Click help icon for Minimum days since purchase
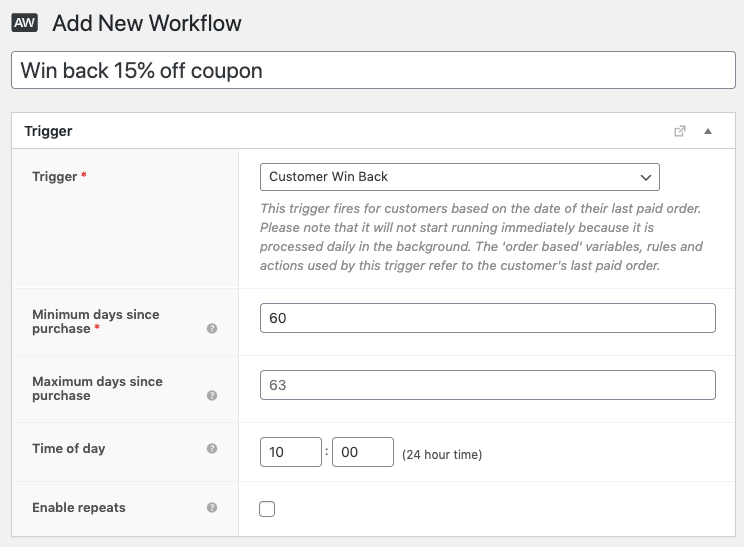 click(212, 328)
